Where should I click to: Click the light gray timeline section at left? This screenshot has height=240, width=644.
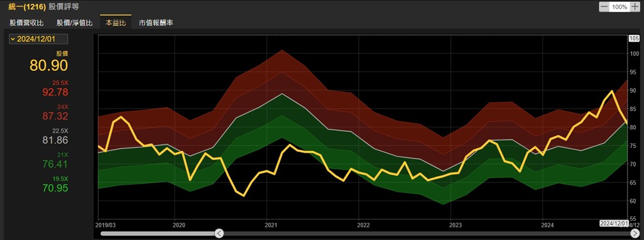pos(156,234)
